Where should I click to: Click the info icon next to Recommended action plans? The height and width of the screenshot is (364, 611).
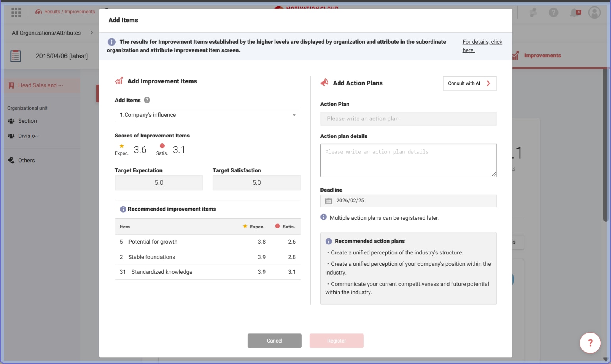point(329,242)
